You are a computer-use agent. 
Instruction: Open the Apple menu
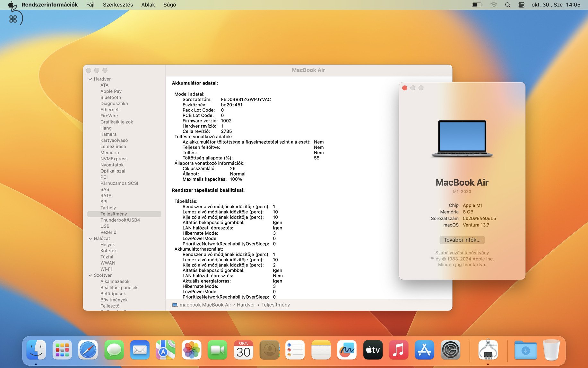(12, 5)
